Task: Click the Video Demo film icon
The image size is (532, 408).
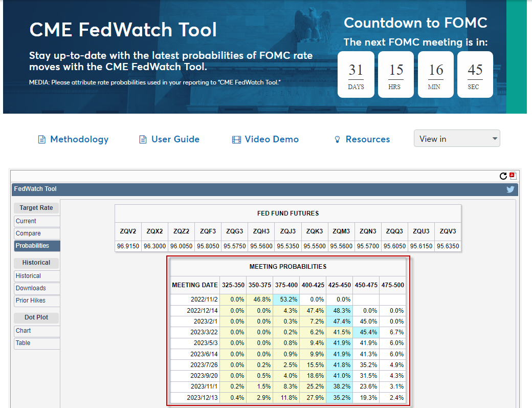Action: pyautogui.click(x=236, y=140)
